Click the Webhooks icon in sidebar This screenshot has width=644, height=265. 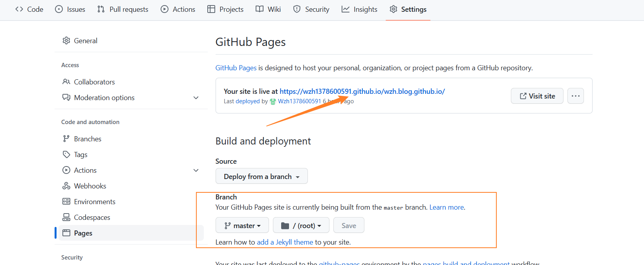[x=66, y=186]
